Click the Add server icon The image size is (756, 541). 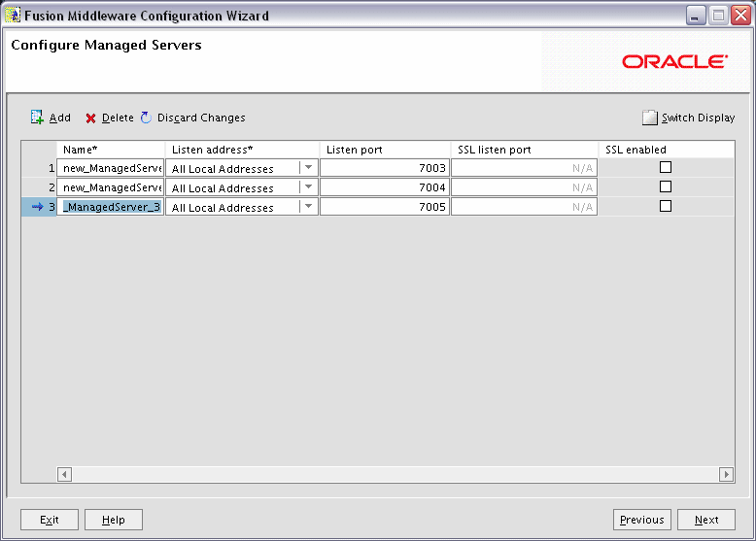(x=37, y=118)
